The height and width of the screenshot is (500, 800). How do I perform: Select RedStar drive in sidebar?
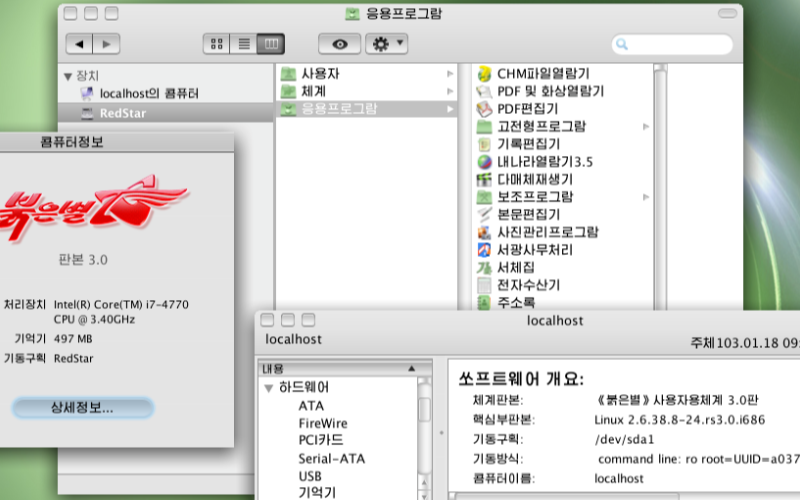(x=166, y=113)
